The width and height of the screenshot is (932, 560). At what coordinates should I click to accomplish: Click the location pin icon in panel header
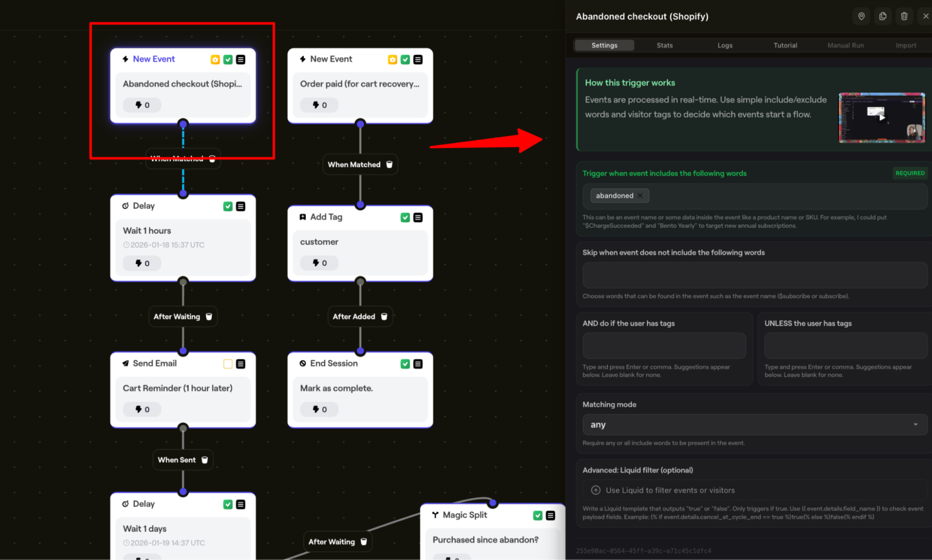point(861,16)
